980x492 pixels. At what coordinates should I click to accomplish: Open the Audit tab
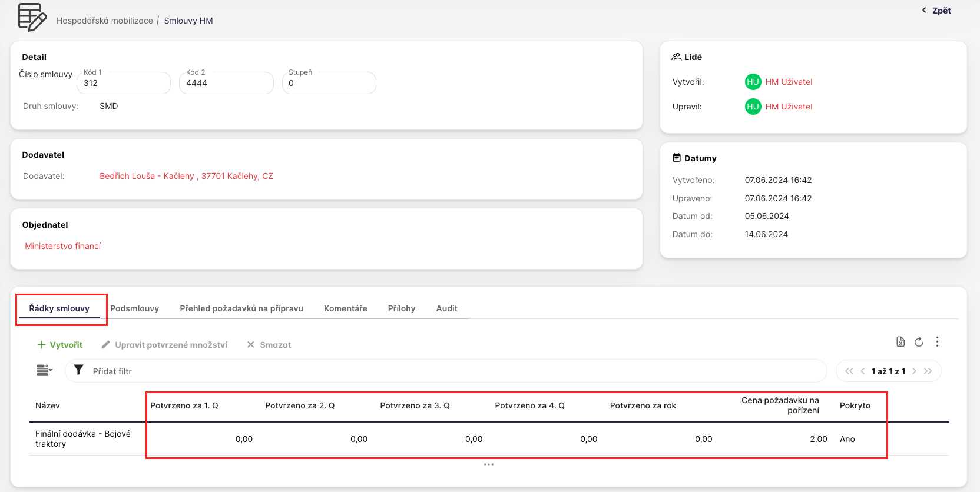coord(446,308)
